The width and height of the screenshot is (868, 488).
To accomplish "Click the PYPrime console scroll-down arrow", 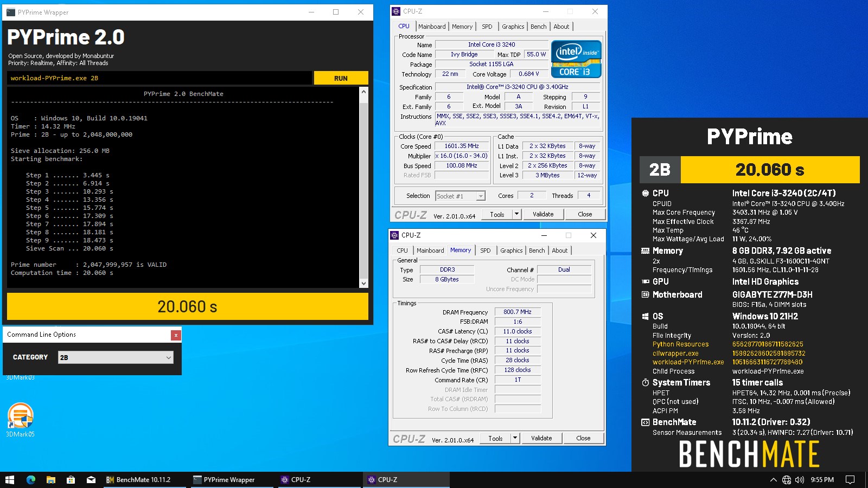I will tap(363, 283).
